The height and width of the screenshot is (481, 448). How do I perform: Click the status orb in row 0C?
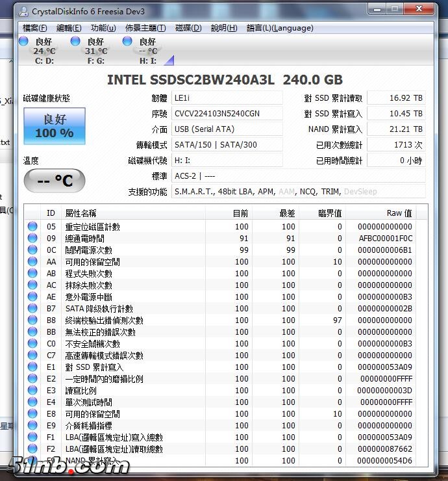click(x=32, y=250)
